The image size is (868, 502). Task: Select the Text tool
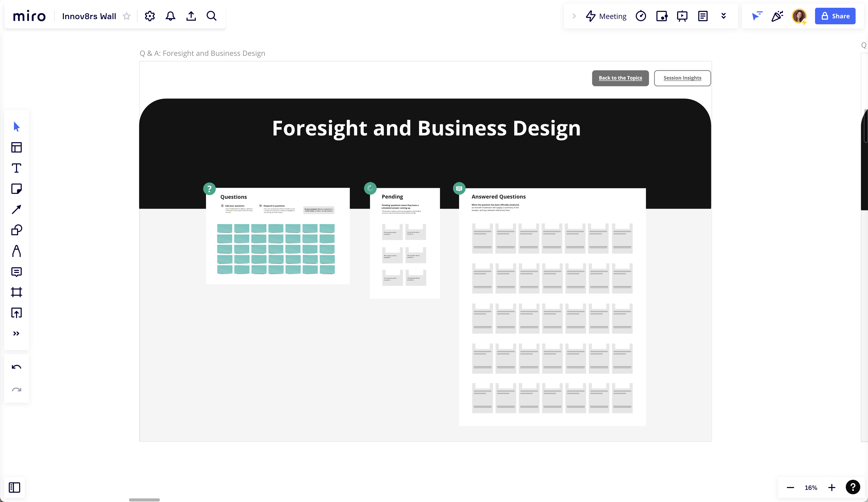16,168
